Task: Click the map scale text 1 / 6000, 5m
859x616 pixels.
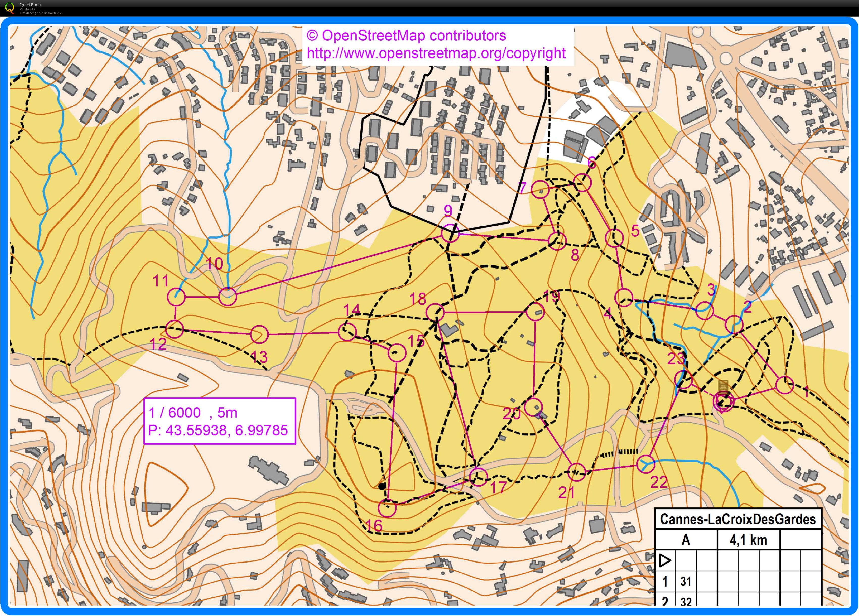Action: coord(193,413)
